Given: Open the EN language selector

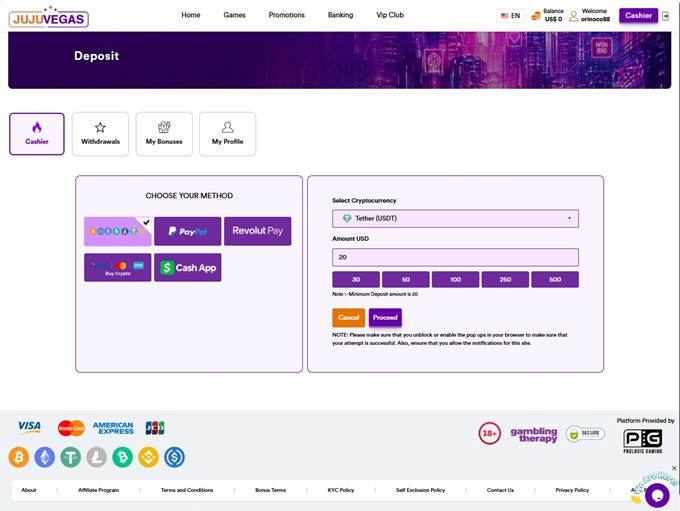Looking at the screenshot, I should click(510, 16).
